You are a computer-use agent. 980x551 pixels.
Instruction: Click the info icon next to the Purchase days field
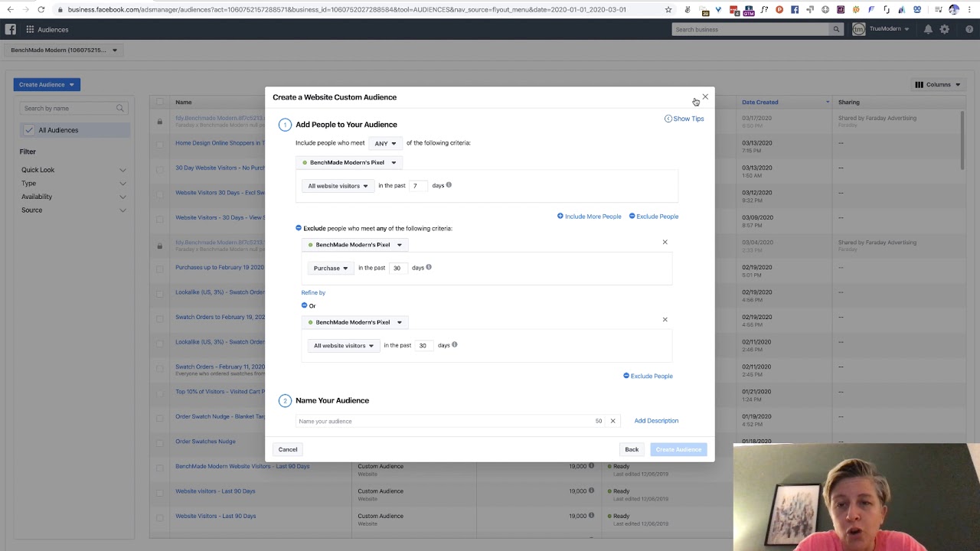tap(429, 267)
